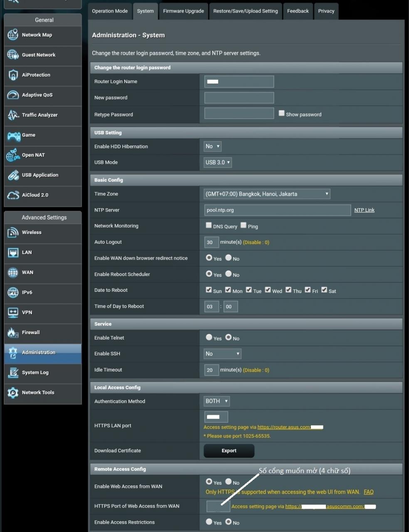Image resolution: width=409 pixels, height=532 pixels.
Task: Open AiProtection shield icon in sidebar
Action: coord(13,75)
